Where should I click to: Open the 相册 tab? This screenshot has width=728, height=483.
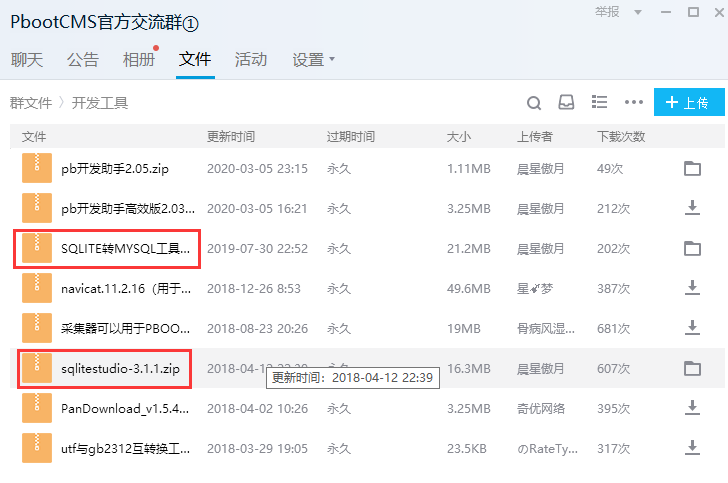[x=138, y=60]
